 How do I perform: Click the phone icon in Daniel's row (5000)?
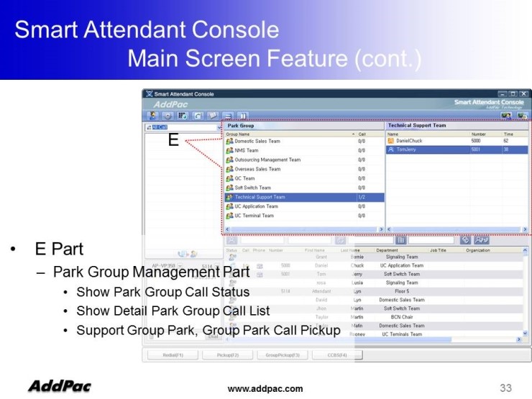[260, 266]
